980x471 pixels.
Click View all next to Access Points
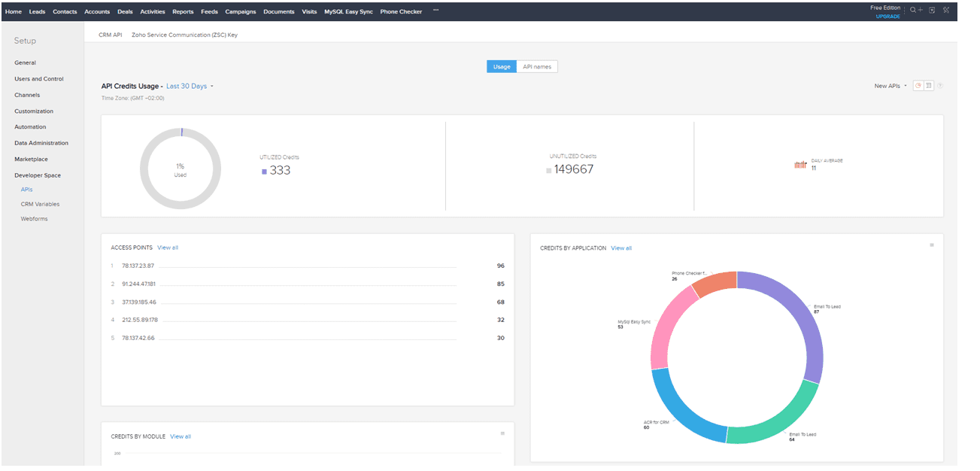(x=168, y=248)
